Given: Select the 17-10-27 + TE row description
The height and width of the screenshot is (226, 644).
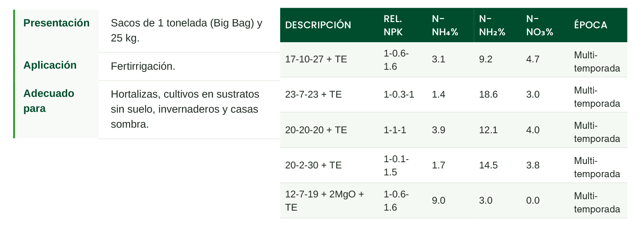Looking at the screenshot, I should [x=316, y=59].
